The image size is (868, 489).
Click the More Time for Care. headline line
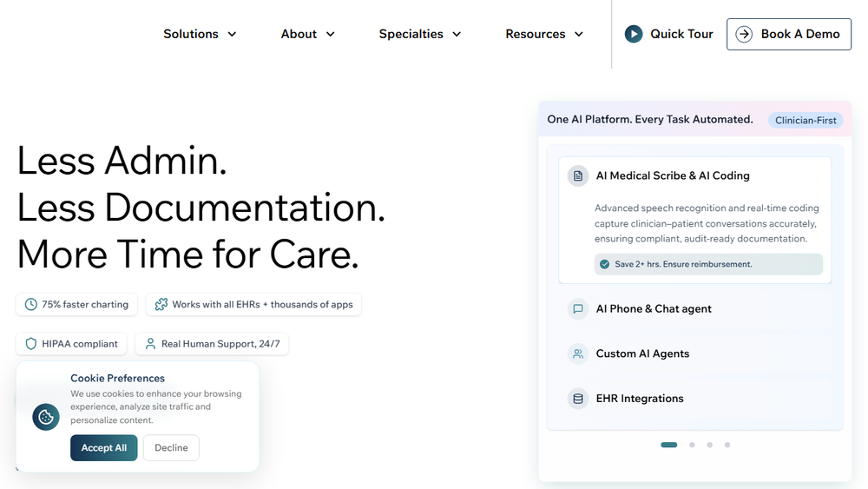[x=188, y=254]
